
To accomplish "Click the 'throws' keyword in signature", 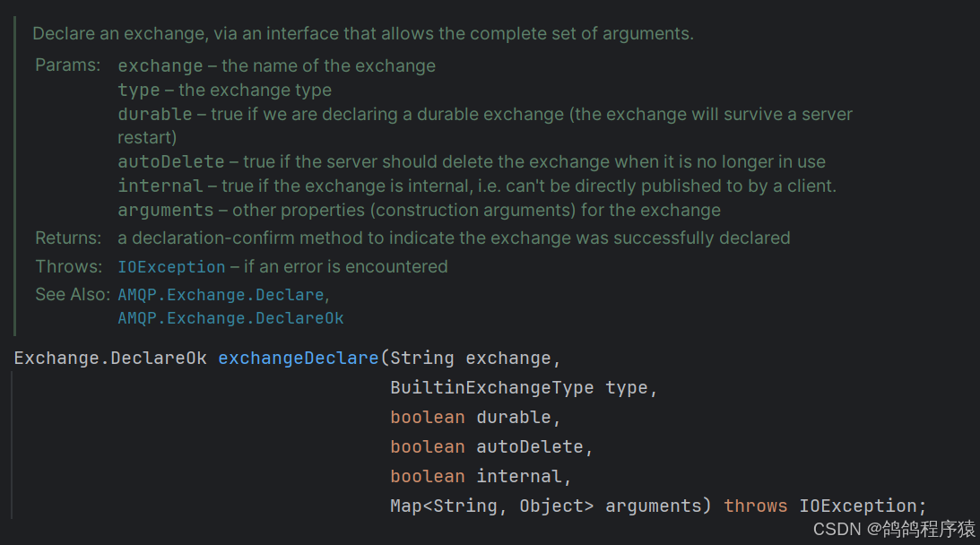I will coord(755,506).
